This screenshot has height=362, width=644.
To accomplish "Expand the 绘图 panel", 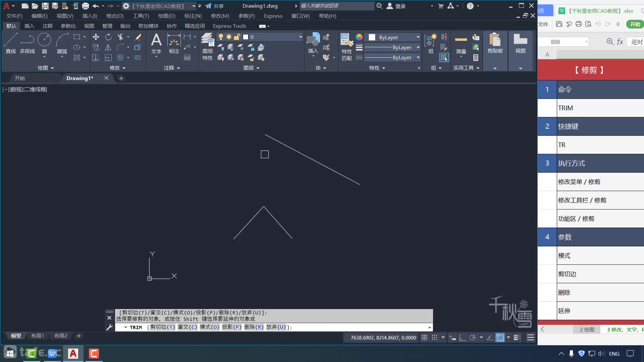I will point(46,68).
